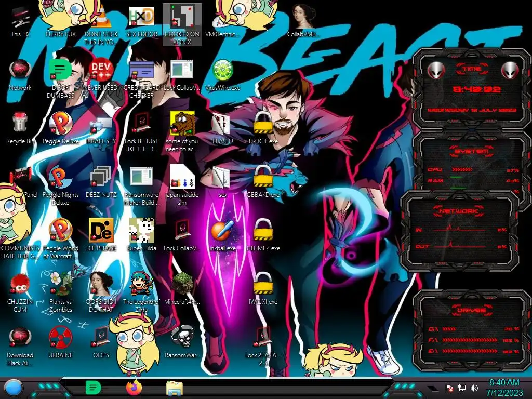Open the This PC desktop icon
The image size is (532, 399).
(x=20, y=22)
